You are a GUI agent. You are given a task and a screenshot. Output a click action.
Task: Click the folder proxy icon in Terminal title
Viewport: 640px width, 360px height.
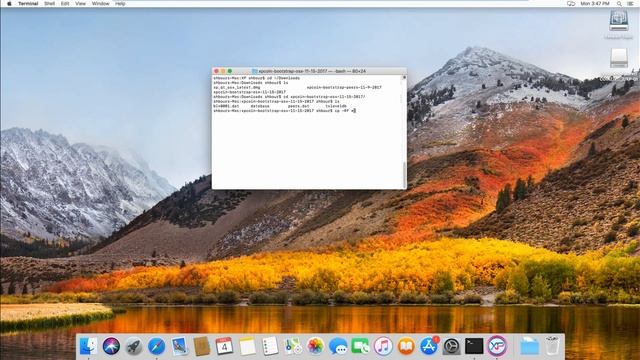pyautogui.click(x=255, y=71)
